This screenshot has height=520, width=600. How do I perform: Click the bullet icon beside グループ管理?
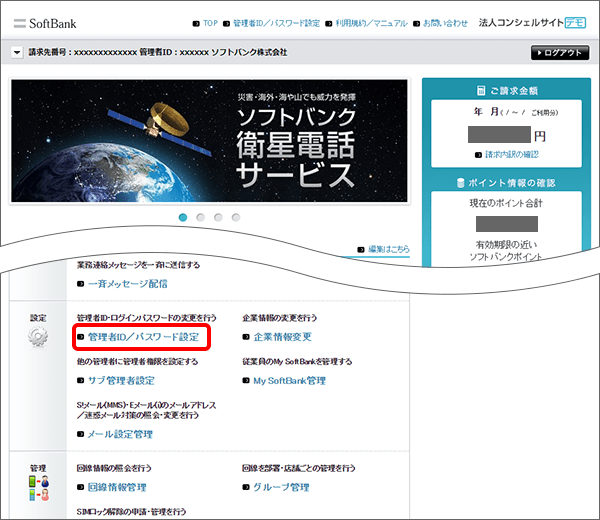(246, 487)
